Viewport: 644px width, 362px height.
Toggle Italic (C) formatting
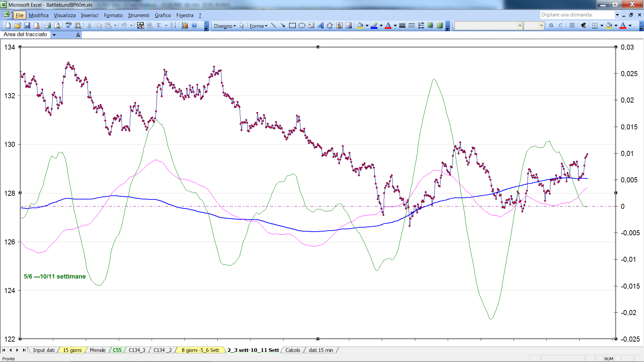(560, 25)
